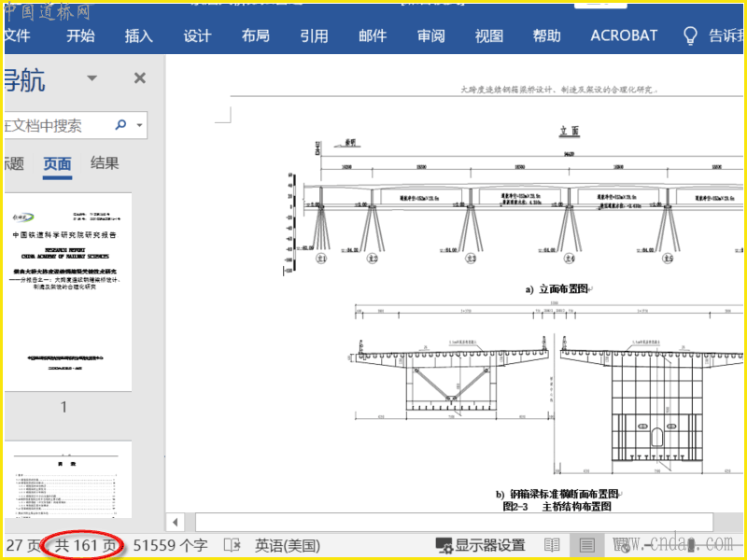Click the lightbulb Tell Me icon
The width and height of the screenshot is (747, 560).
pos(690,35)
